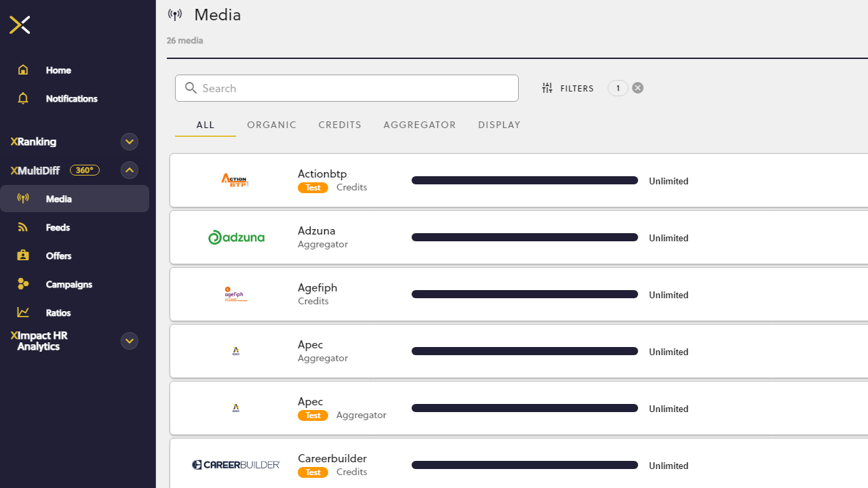The width and height of the screenshot is (868, 488).
Task: Switch to the CREDITS tab
Action: 340,125
